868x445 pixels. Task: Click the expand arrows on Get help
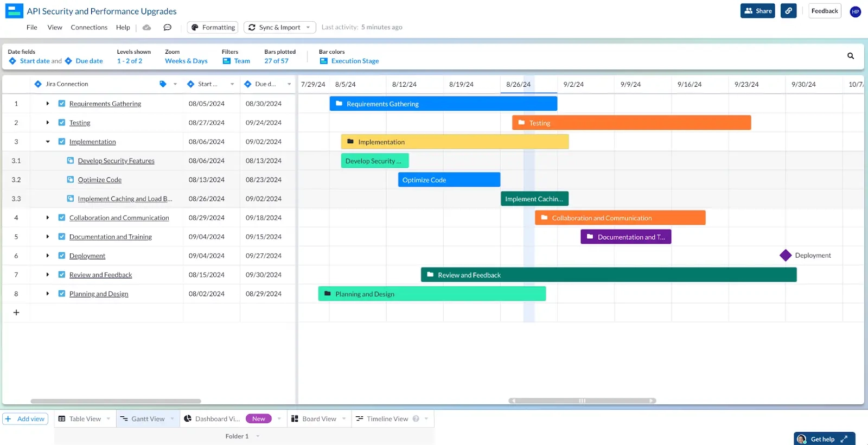click(x=844, y=439)
